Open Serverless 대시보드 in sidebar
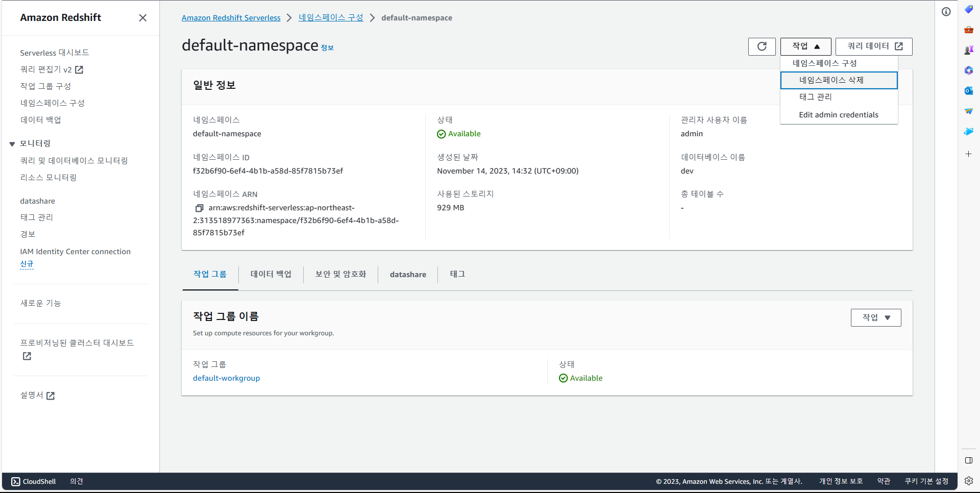The width and height of the screenshot is (980, 493). point(55,53)
